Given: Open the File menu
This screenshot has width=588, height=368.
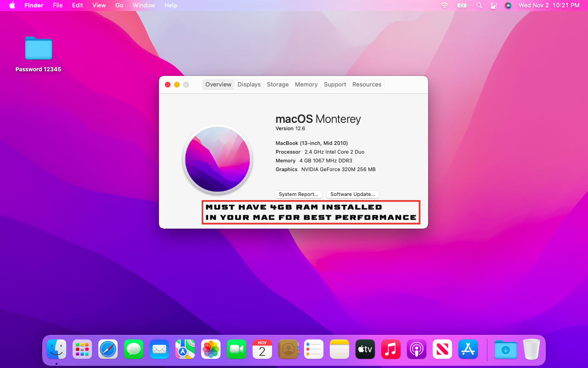Looking at the screenshot, I should click(x=58, y=6).
